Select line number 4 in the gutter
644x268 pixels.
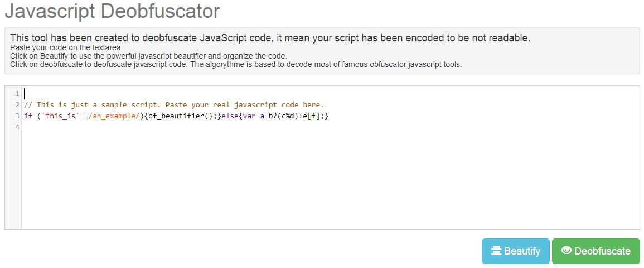click(x=17, y=127)
